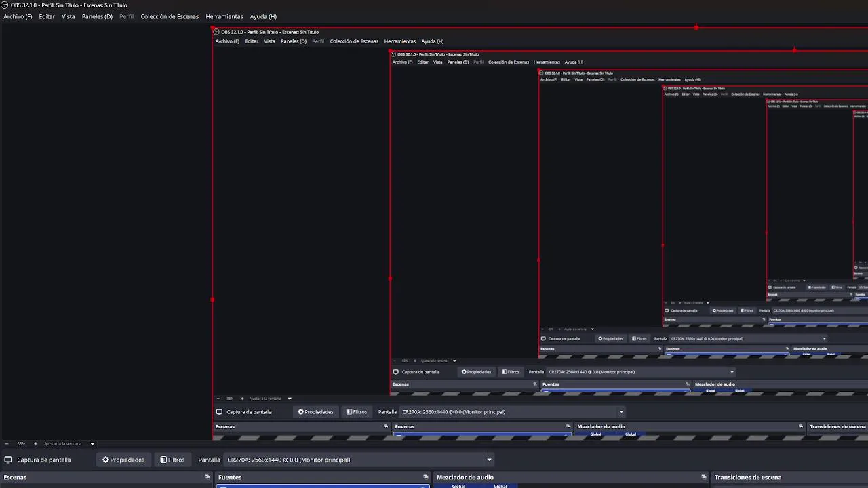Click Herramientas in the largest nested preview copy
This screenshot has width=868, height=488.
tap(400, 41)
